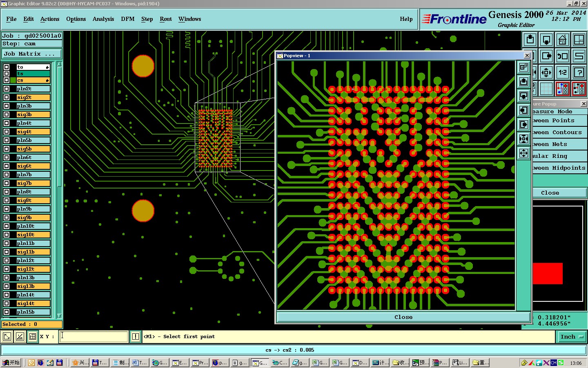The image size is (588, 368).
Task: Click Popview's top overlapping windows icon
Action: (523, 67)
